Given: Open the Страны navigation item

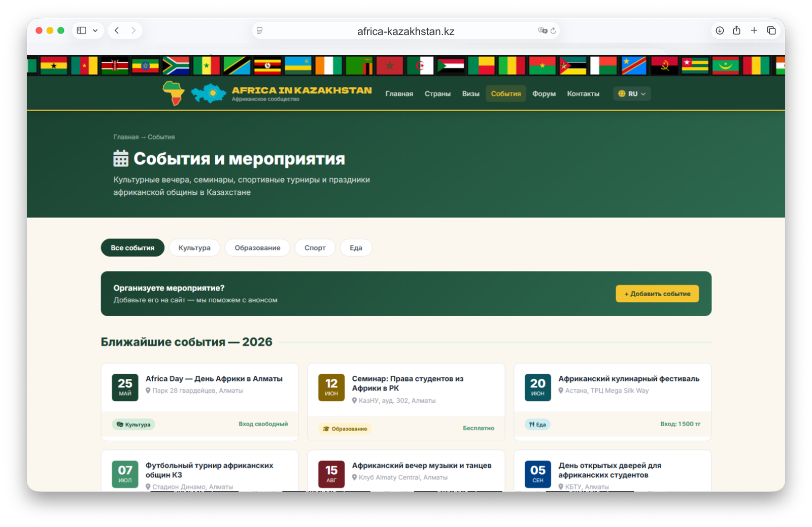Looking at the screenshot, I should [x=437, y=94].
